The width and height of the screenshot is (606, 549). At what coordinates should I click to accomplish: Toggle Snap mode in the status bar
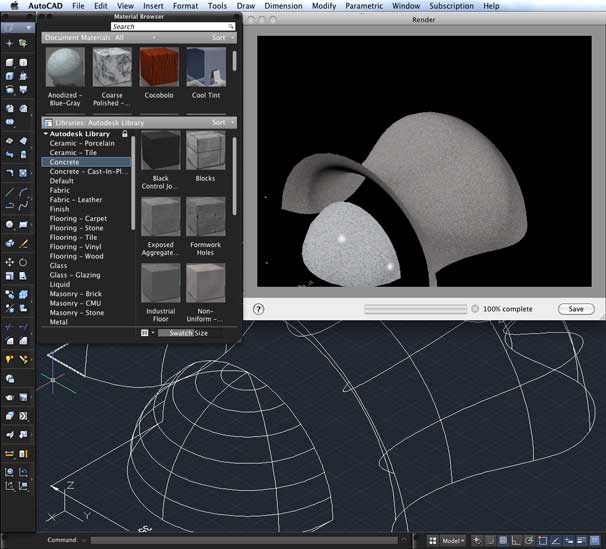489,541
